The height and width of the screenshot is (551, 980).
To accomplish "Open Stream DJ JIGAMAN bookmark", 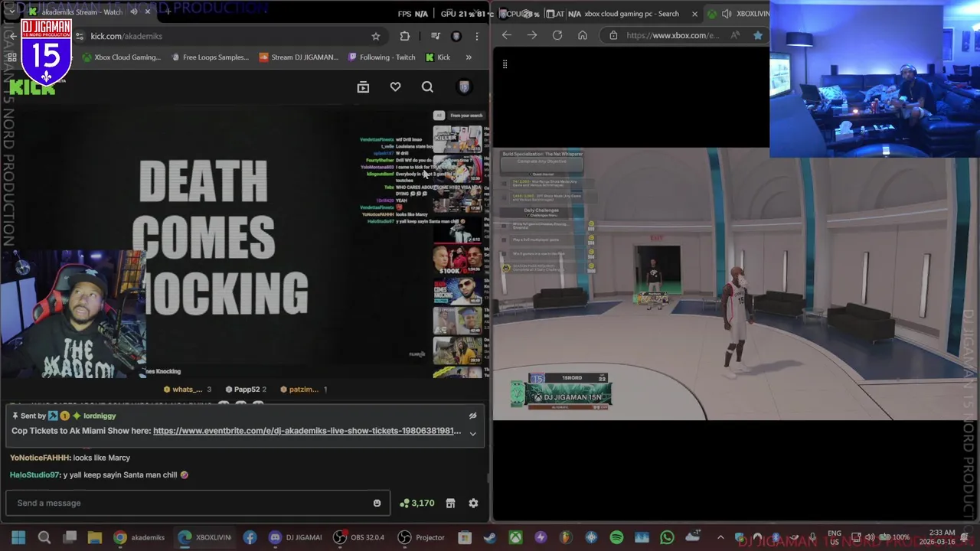I will pos(299,57).
